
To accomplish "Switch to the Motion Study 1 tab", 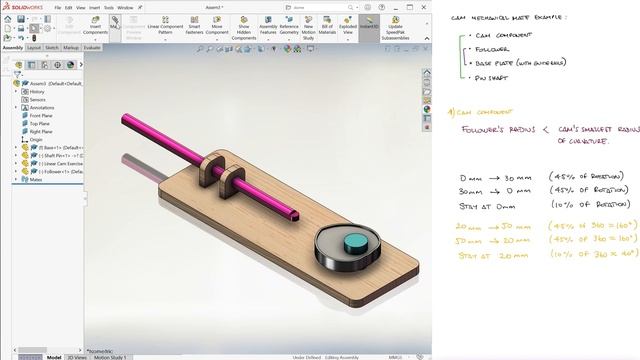I will [110, 357].
